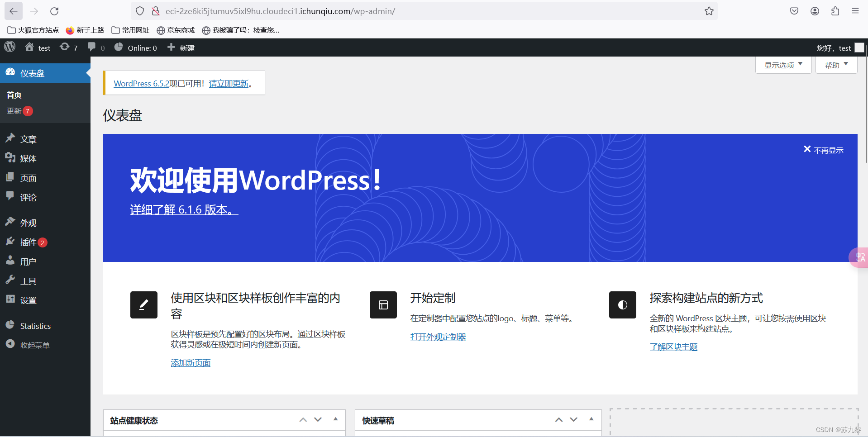Open 我被骗了吗 bookmark
The width and height of the screenshot is (868, 437).
240,30
